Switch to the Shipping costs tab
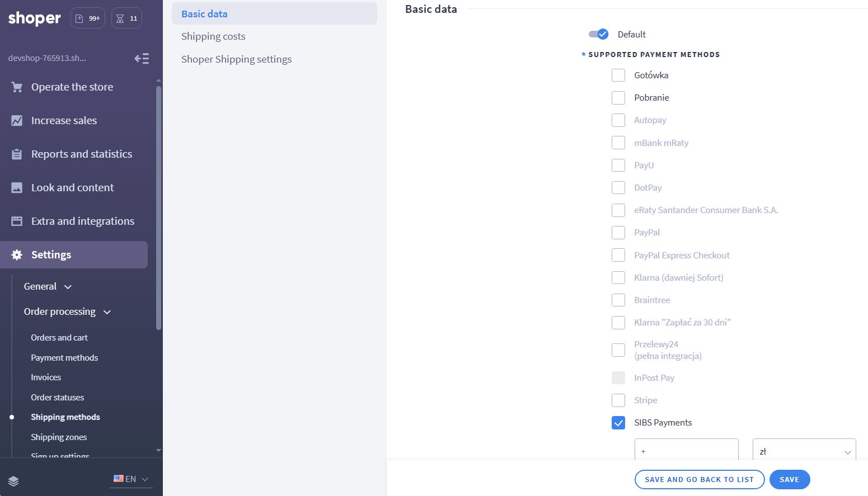868x496 pixels. [x=213, y=36]
